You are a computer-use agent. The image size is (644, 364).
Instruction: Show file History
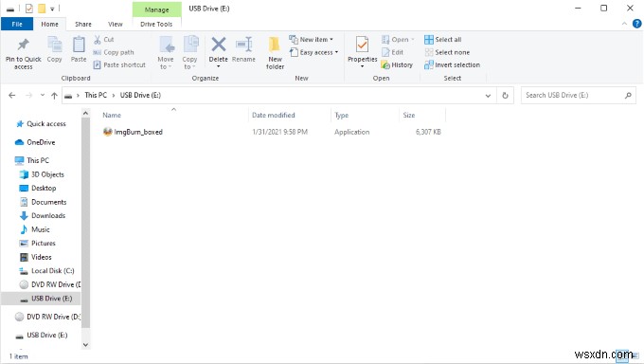point(397,65)
